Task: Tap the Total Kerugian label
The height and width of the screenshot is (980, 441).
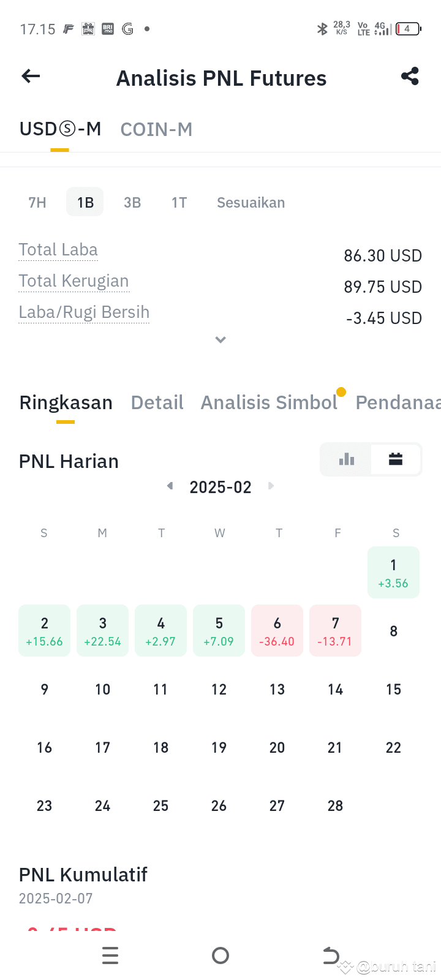Action: pyautogui.click(x=73, y=281)
